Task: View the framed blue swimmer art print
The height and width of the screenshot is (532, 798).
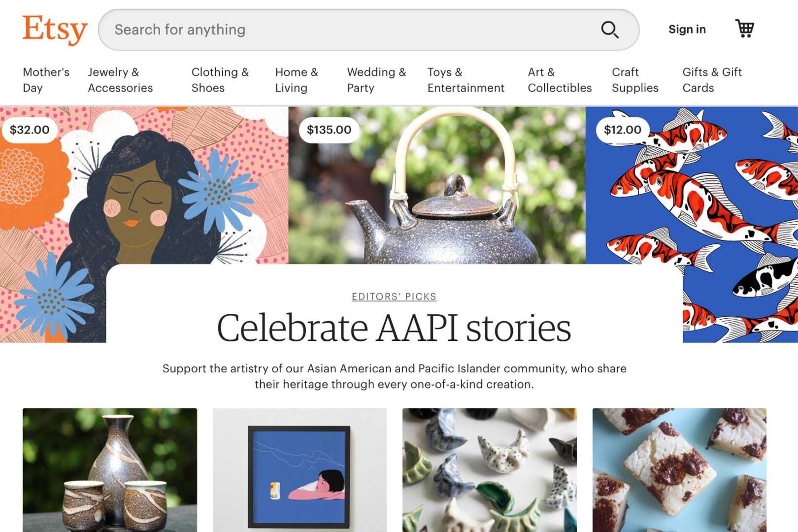Action: click(299, 469)
